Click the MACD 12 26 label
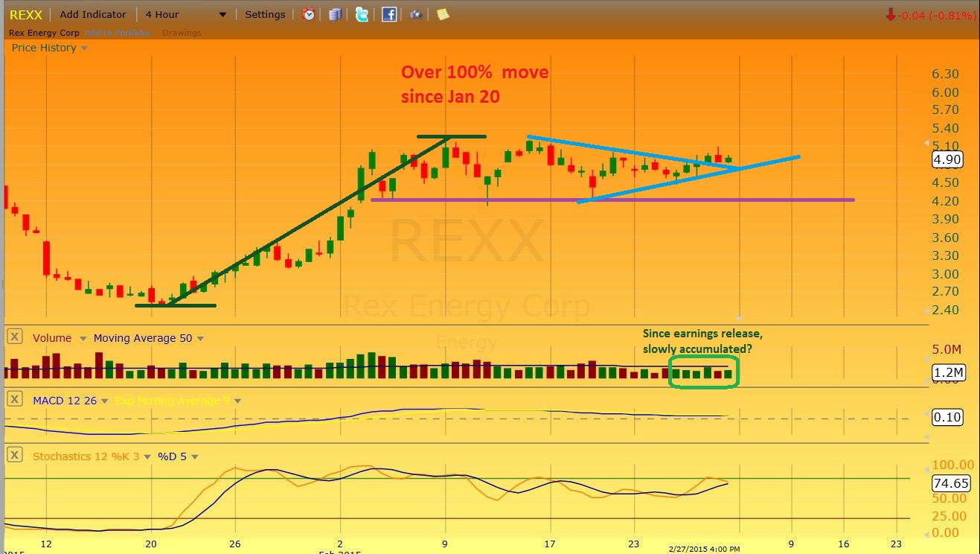The height and width of the screenshot is (554, 980). coord(63,401)
